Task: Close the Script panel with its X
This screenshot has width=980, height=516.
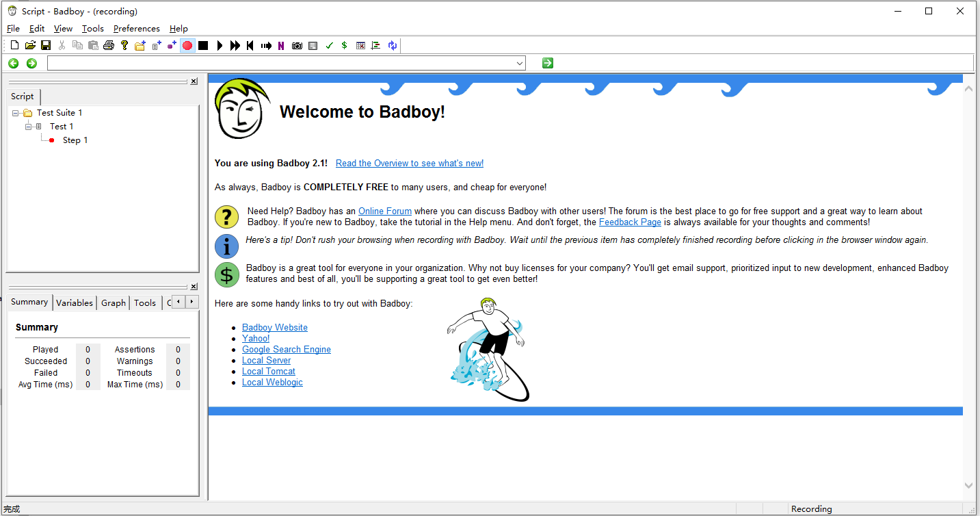Action: (194, 81)
